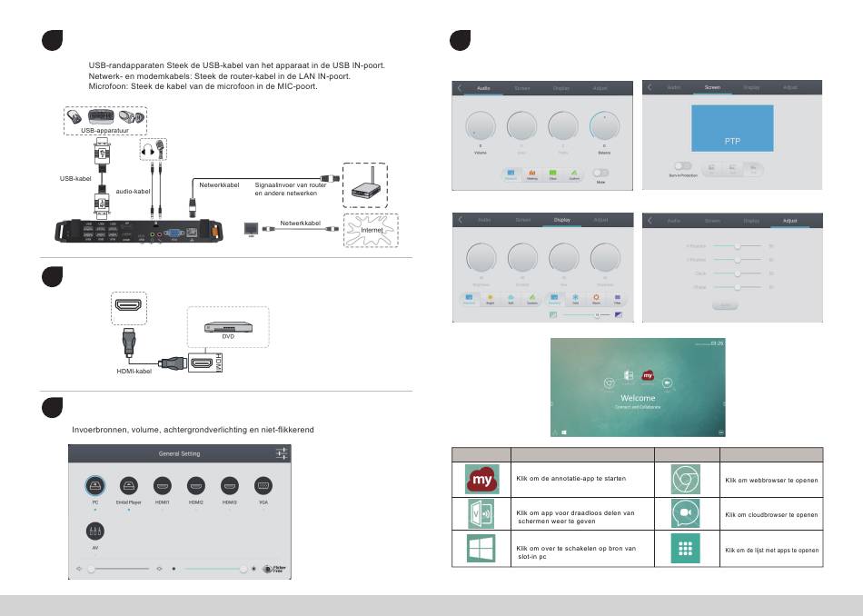
Task: Go back from the Display settings panel
Action: (x=461, y=220)
